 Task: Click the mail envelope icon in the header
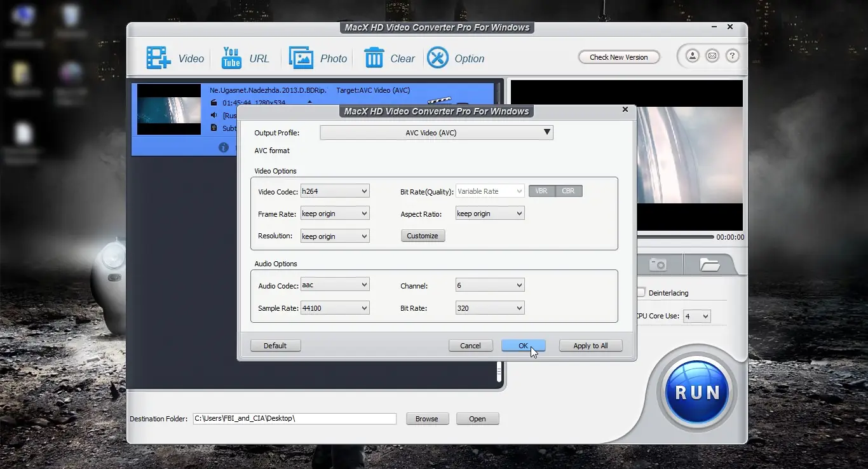tap(712, 56)
